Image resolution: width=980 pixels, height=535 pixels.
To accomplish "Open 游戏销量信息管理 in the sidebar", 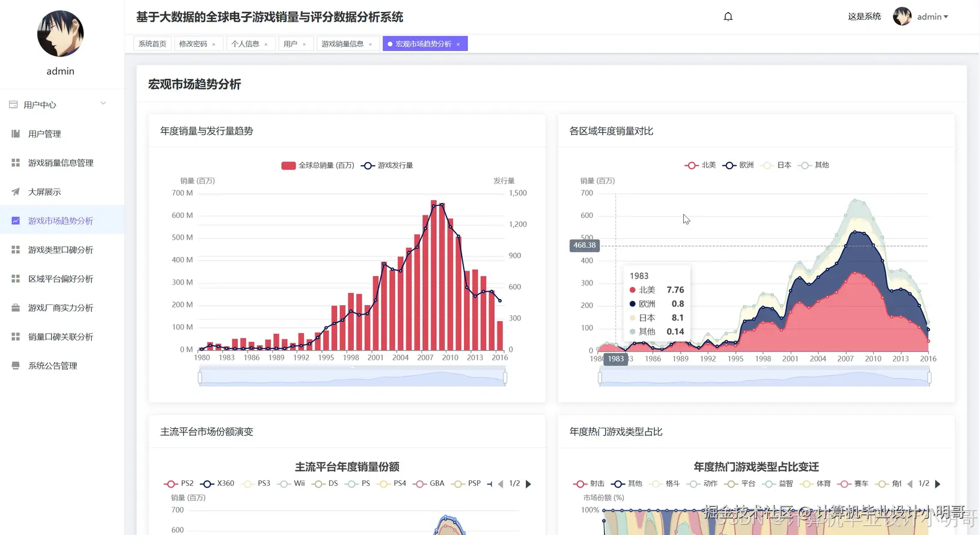I will click(62, 163).
